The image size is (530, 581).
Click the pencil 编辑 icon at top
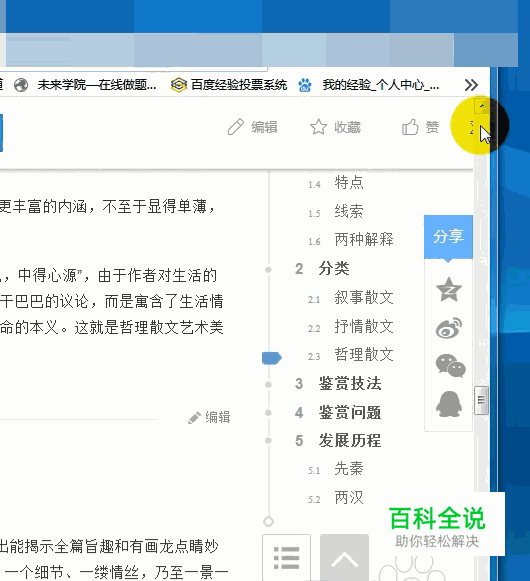(236, 127)
